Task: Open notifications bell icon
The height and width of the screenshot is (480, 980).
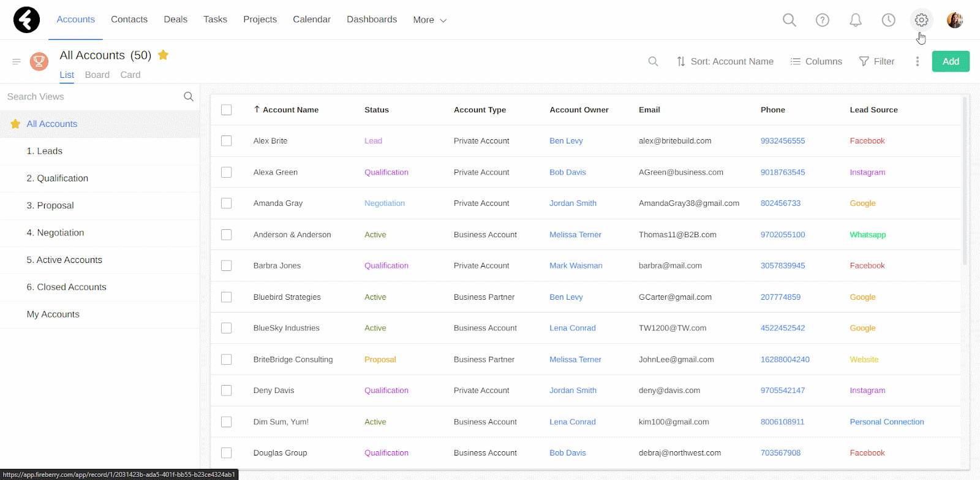Action: click(x=856, y=20)
